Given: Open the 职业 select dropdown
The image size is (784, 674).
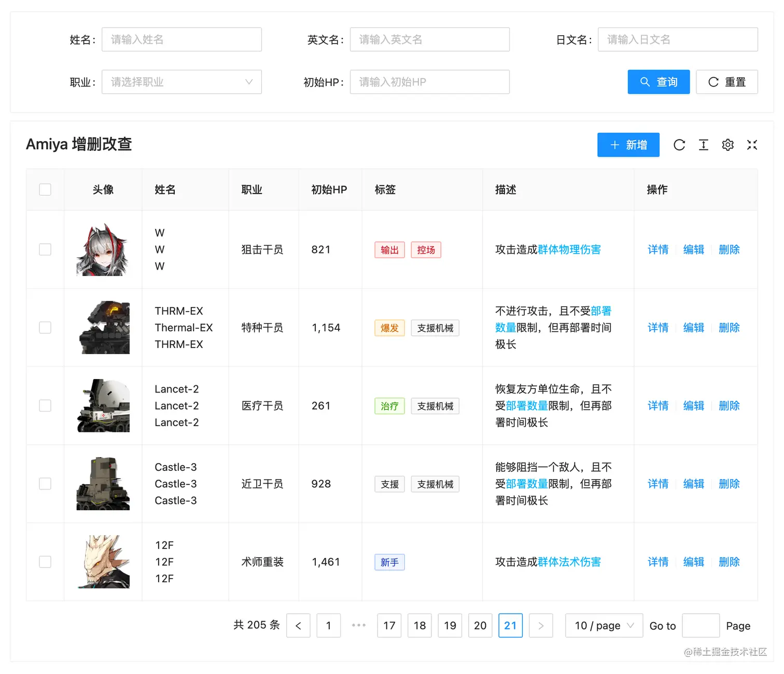Looking at the screenshot, I should 181,82.
